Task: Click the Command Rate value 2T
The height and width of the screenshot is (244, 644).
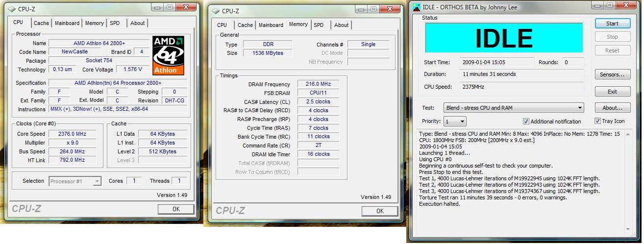Action: point(318,146)
